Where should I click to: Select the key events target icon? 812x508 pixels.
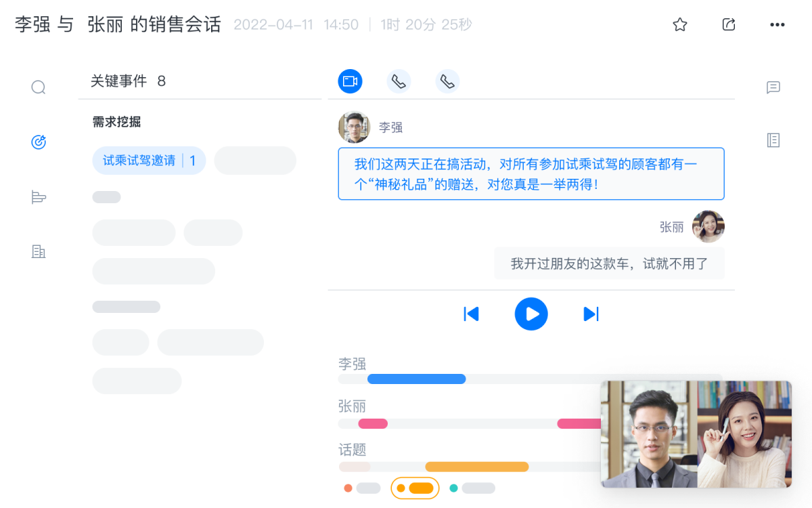(x=39, y=142)
